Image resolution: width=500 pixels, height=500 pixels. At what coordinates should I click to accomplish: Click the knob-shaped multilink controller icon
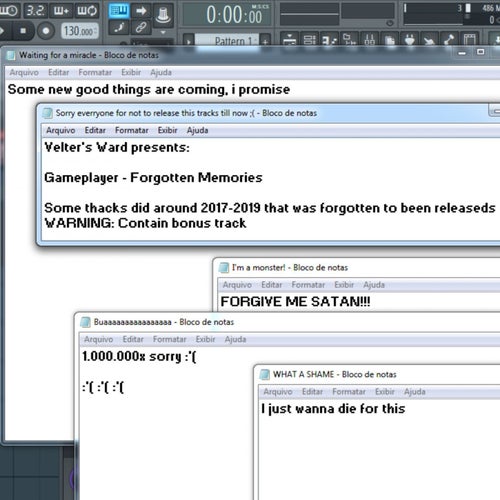click(x=163, y=15)
